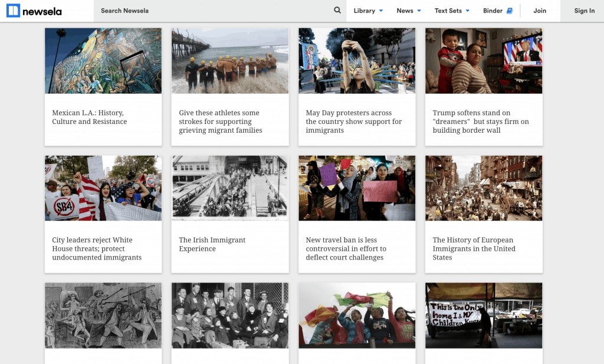Open the SB4 protest photo
Image resolution: width=604 pixels, height=364 pixels.
coord(103,188)
